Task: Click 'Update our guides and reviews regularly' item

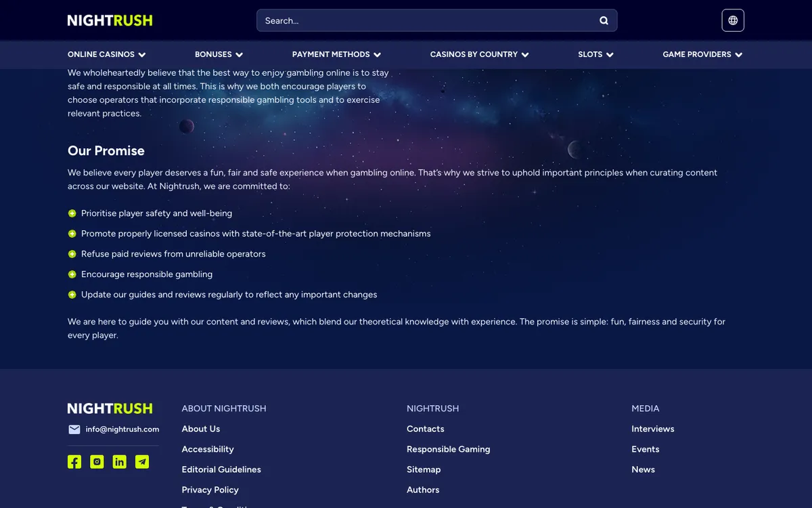Action: coord(229,295)
